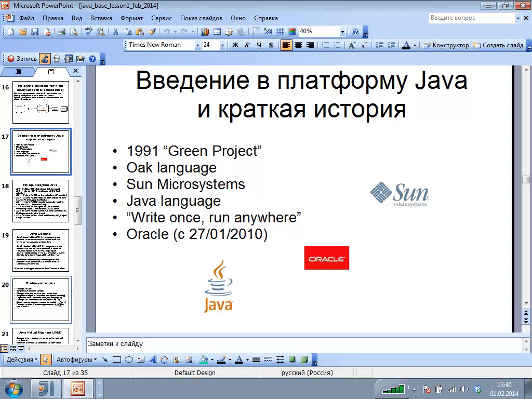The height and width of the screenshot is (399, 532).
Task: Run the ABC spelling check
Action: (88, 32)
